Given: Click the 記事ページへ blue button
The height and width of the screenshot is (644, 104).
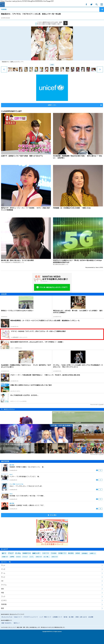Looking at the screenshot, I should click(x=52, y=105).
